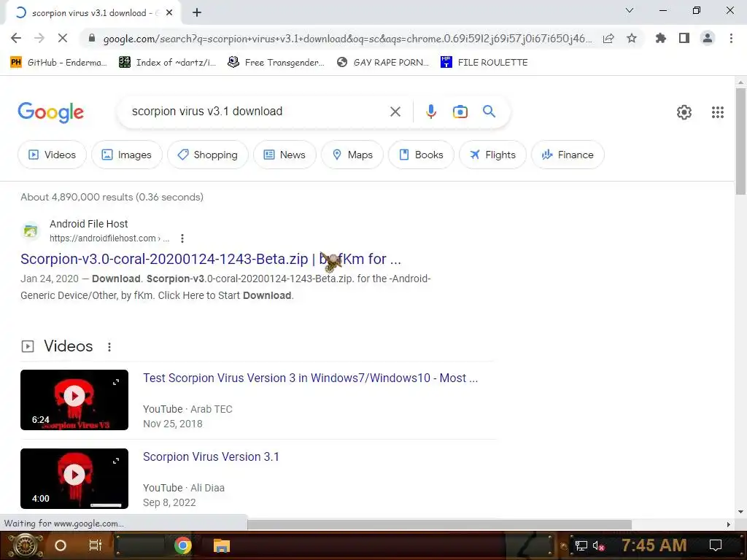The image size is (747, 560).
Task: Stop loading the page
Action: pos(63,38)
